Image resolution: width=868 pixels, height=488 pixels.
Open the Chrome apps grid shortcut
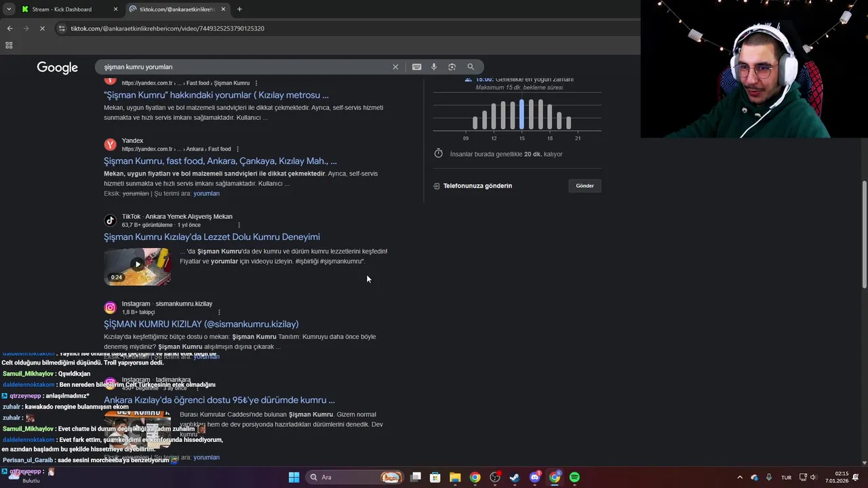click(9, 45)
